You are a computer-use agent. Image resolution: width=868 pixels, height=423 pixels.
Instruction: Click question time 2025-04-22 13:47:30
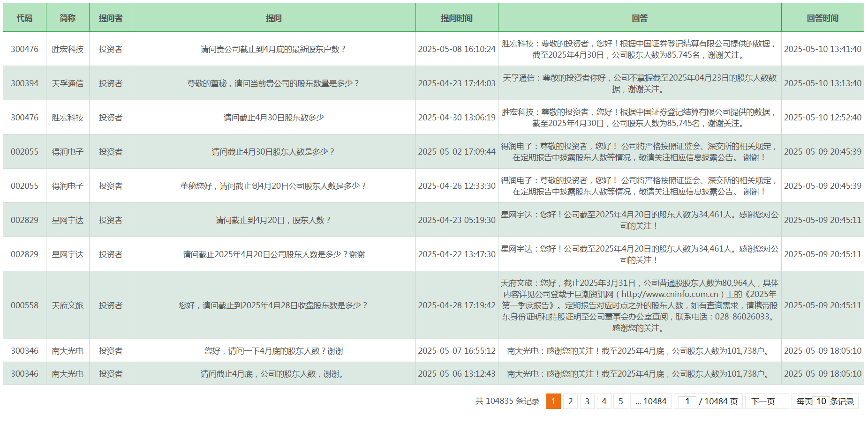tap(457, 254)
